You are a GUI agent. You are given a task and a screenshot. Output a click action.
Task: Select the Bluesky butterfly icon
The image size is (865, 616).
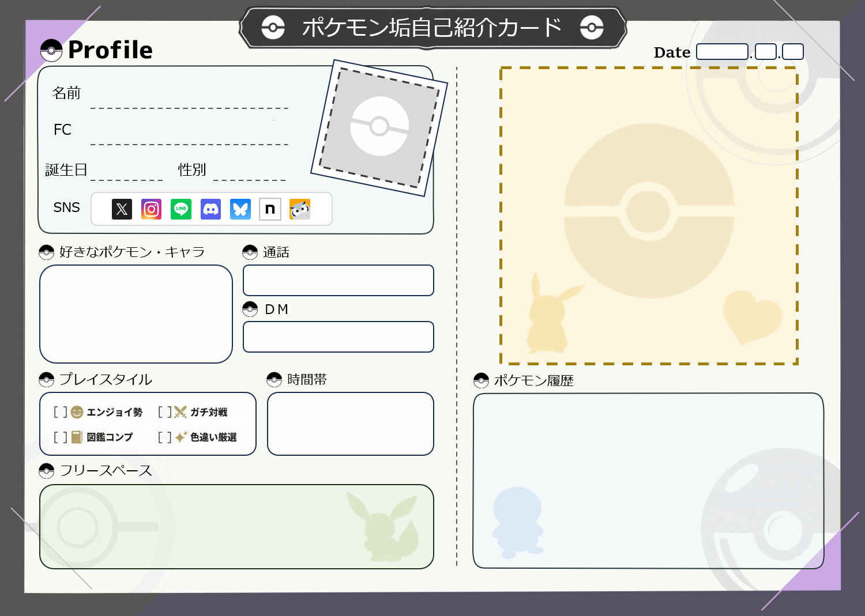[x=240, y=209]
